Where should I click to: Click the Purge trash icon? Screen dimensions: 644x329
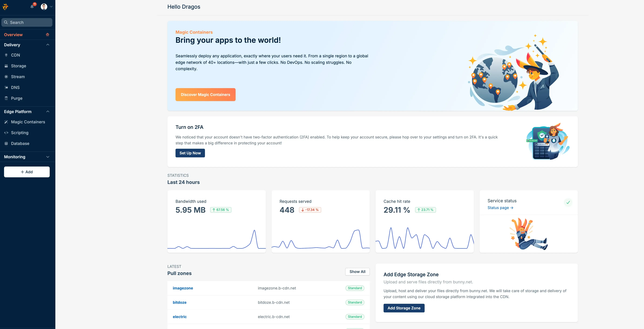click(6, 98)
